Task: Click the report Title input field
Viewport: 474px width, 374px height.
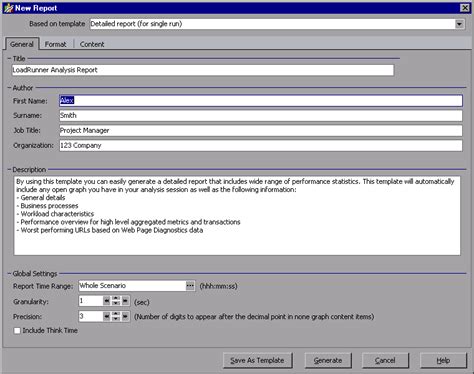Action: pos(203,70)
